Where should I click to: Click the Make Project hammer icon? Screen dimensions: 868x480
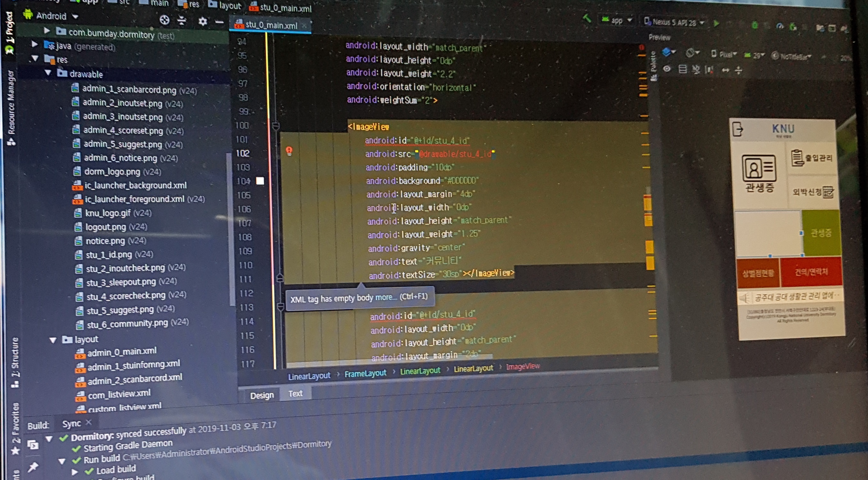click(x=587, y=19)
